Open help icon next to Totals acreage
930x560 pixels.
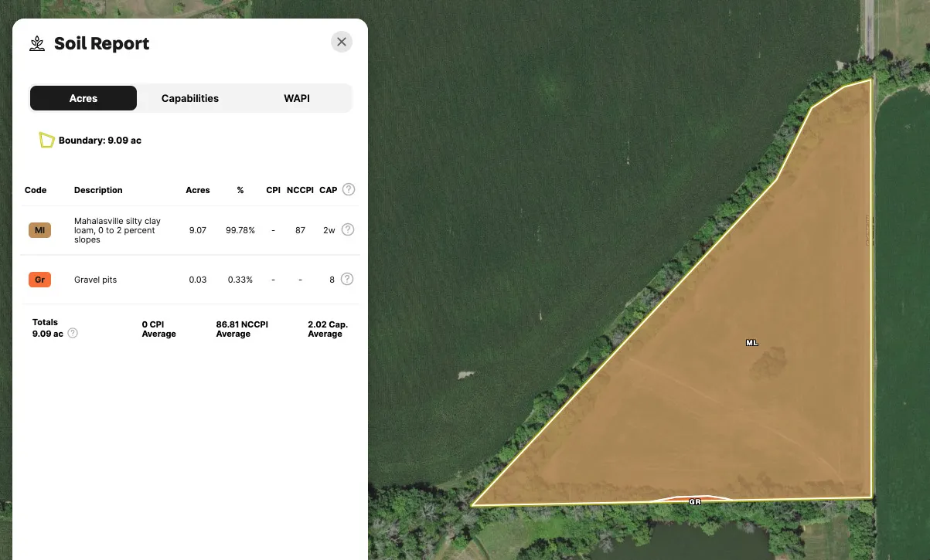tap(73, 333)
